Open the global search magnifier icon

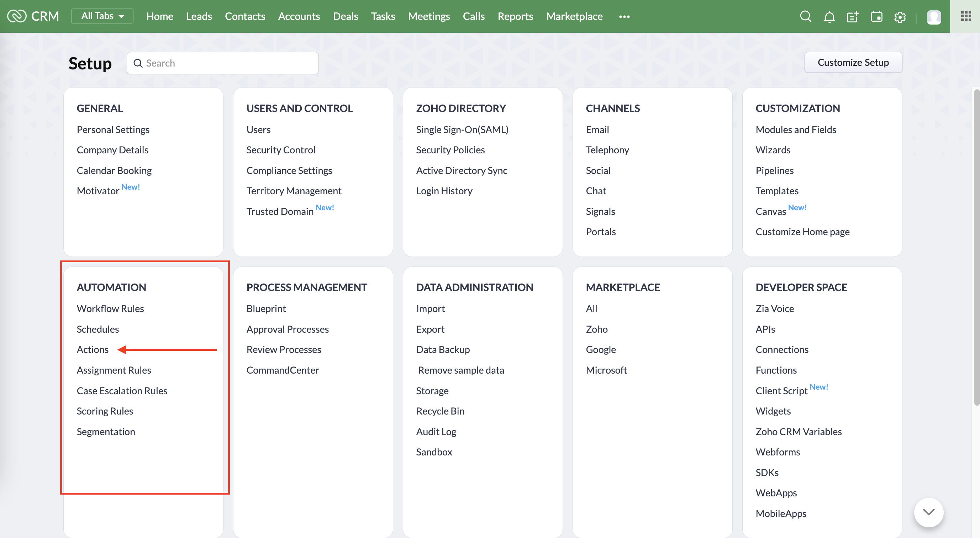pyautogui.click(x=805, y=16)
